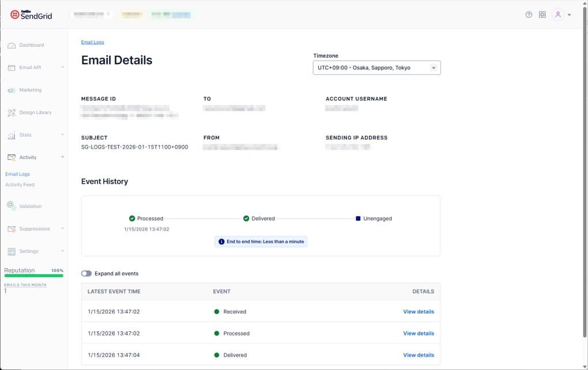Image resolution: width=588 pixels, height=370 pixels.
Task: Open the apps grid icon
Action: tap(542, 14)
